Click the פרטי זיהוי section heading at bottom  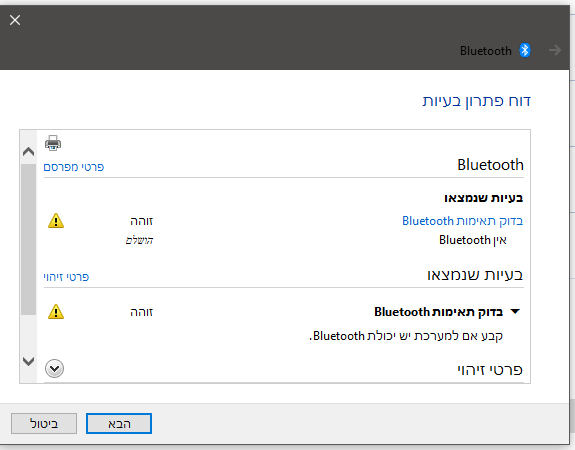490,369
